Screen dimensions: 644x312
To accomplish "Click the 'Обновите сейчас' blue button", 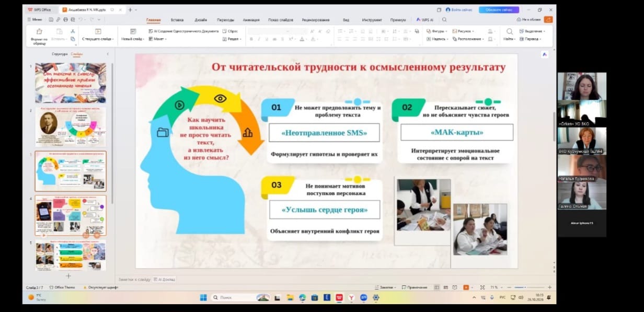I will click(499, 9).
